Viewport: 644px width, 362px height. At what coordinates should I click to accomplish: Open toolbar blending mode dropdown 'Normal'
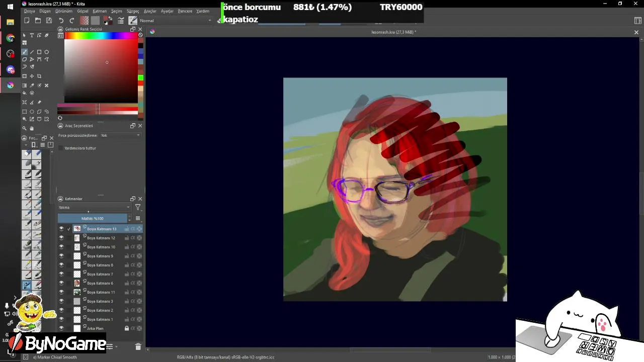[176, 21]
